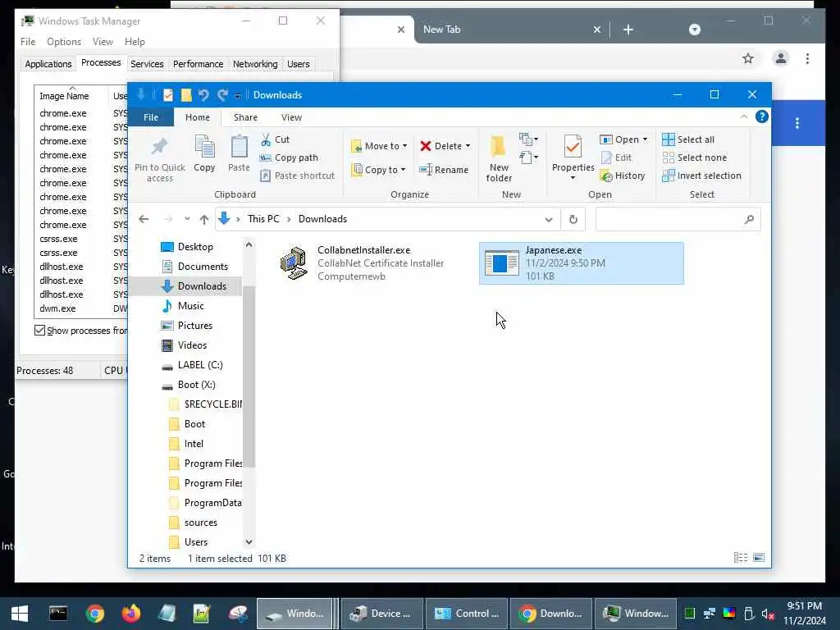Image resolution: width=840 pixels, height=630 pixels.
Task: Open the Delete dropdown arrow
Action: (468, 146)
